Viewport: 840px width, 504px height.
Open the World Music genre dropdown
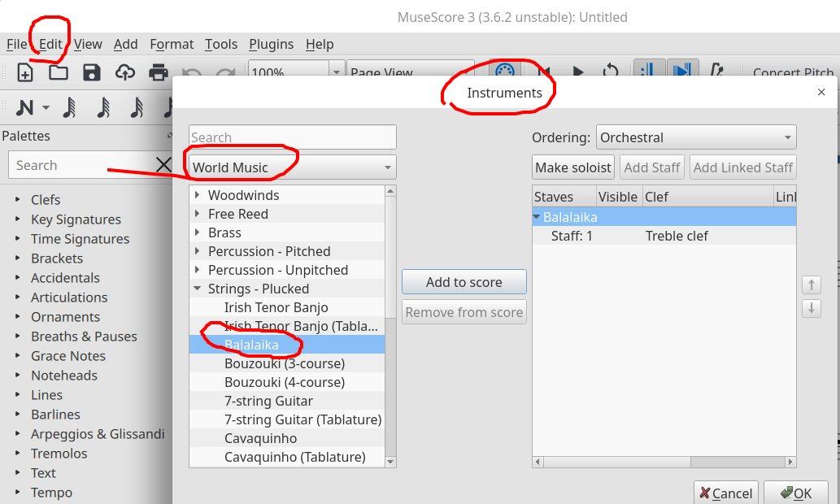point(293,167)
